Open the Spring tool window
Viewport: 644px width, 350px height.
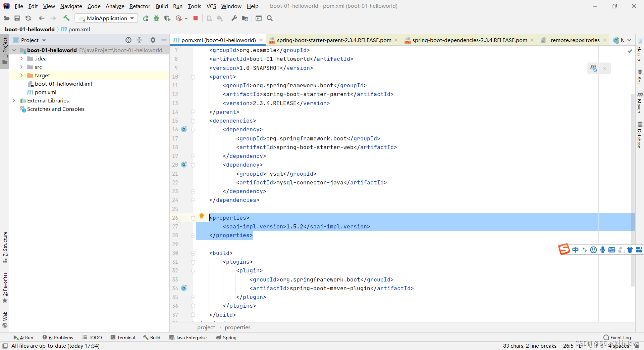tap(226, 338)
